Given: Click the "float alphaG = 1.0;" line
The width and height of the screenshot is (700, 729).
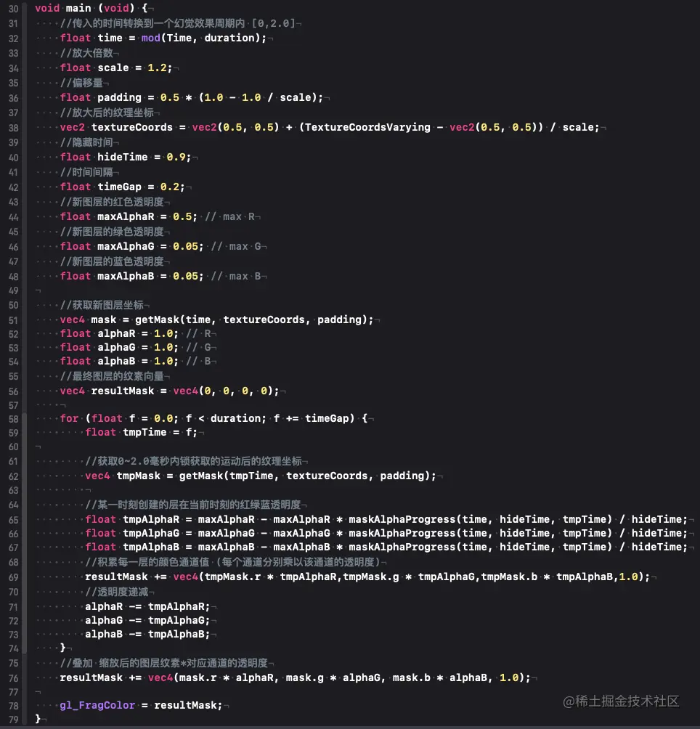Looking at the screenshot, I should point(119,347).
